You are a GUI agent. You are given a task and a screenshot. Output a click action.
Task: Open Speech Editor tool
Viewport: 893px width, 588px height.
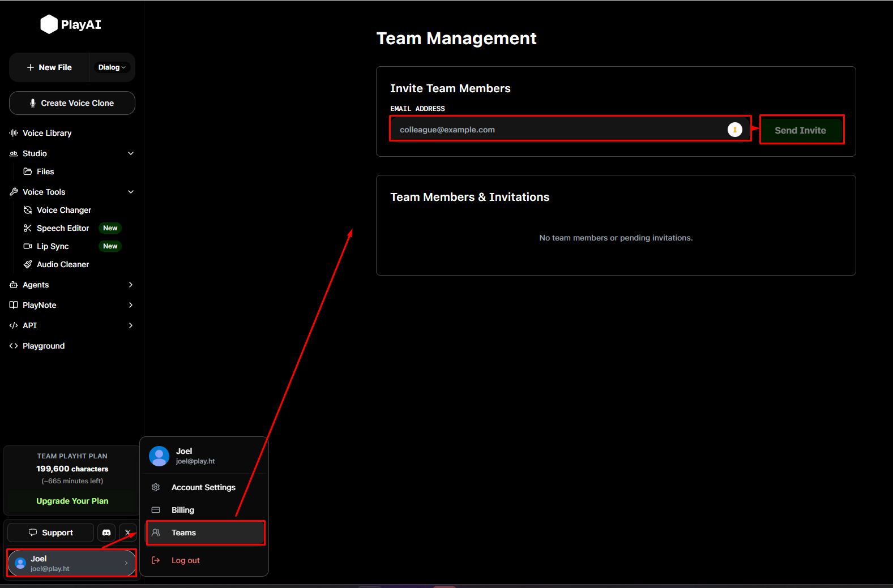pos(63,228)
